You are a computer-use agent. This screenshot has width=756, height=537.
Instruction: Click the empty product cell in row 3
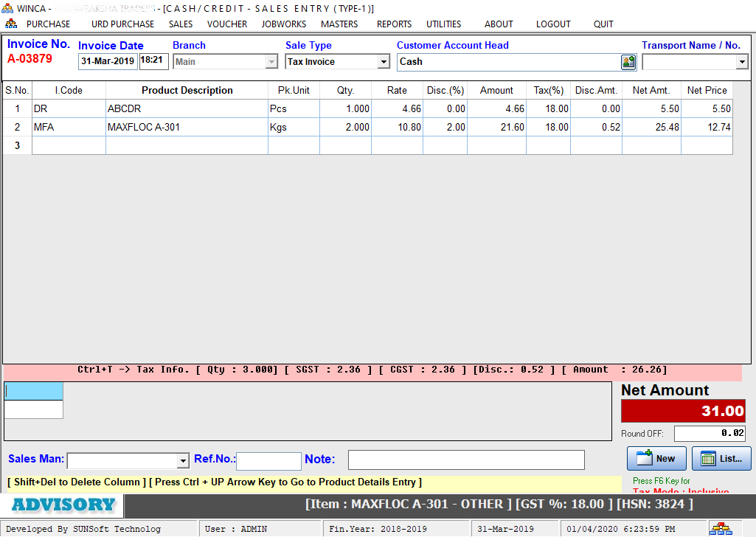[x=187, y=145]
